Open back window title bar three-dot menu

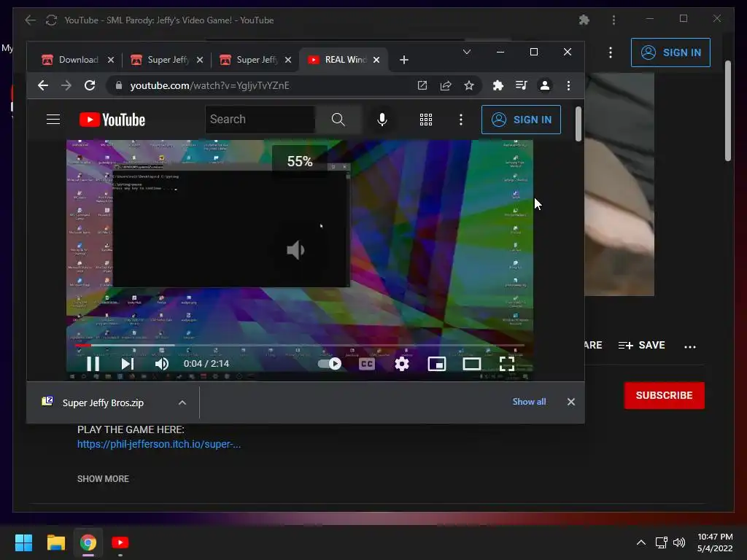[614, 20]
